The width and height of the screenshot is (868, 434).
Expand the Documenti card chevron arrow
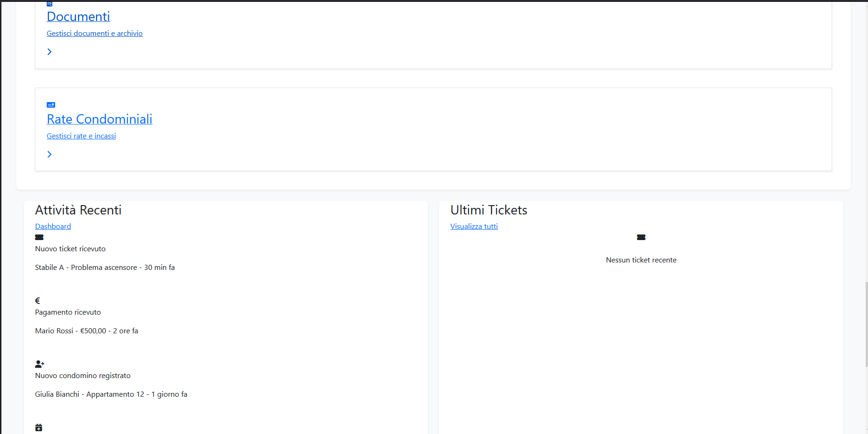coord(49,52)
